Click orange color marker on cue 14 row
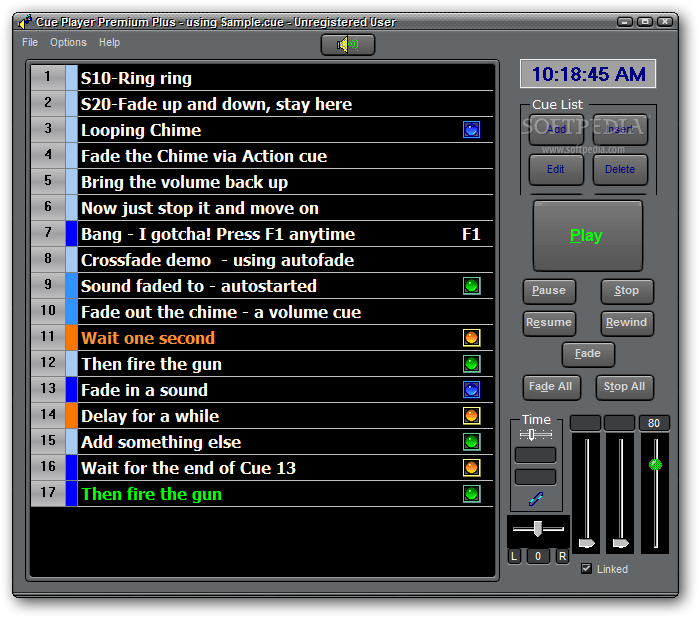The height and width of the screenshot is (618, 699). point(71,416)
